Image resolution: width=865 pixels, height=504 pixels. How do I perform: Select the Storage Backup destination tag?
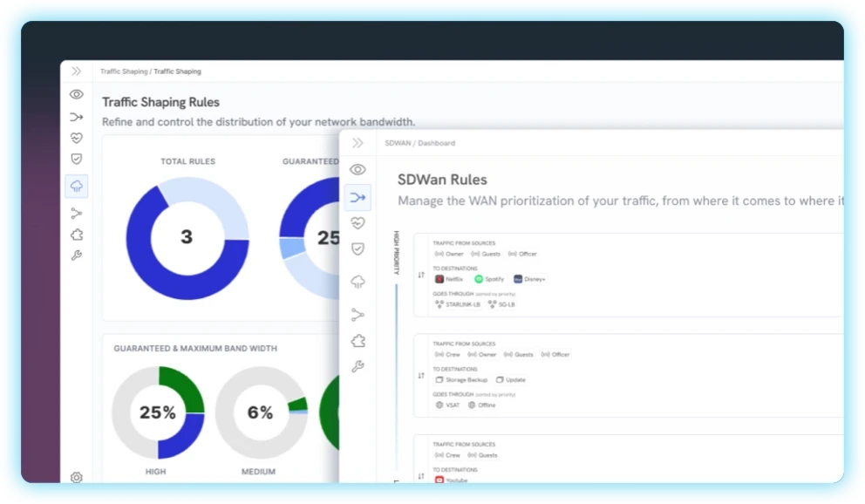(x=461, y=380)
